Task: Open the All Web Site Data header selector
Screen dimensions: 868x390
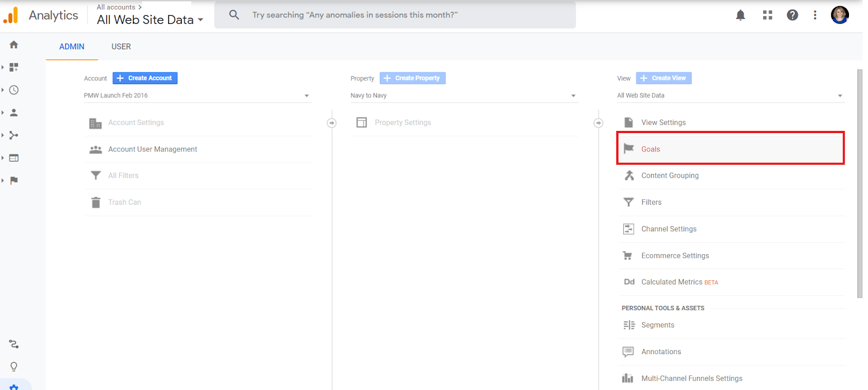Action: 150,20
